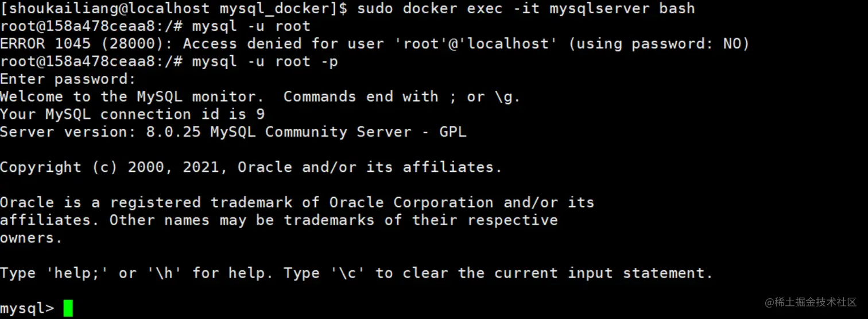Screen dimensions: 868x319
Task: Click the green cursor at mysql prompt
Action: (x=68, y=308)
